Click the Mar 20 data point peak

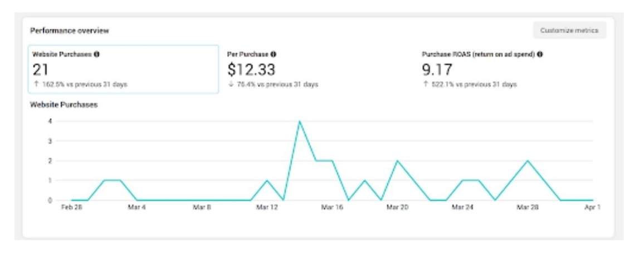[x=397, y=160]
